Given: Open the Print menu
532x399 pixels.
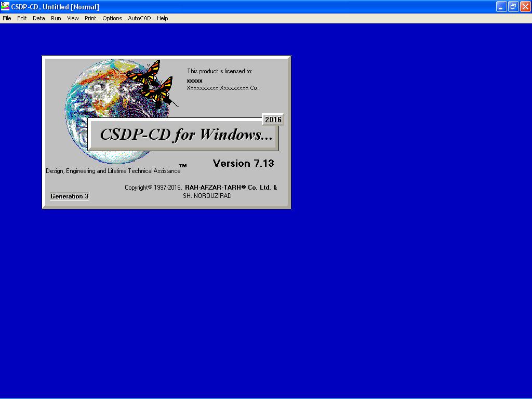Looking at the screenshot, I should click(90, 18).
